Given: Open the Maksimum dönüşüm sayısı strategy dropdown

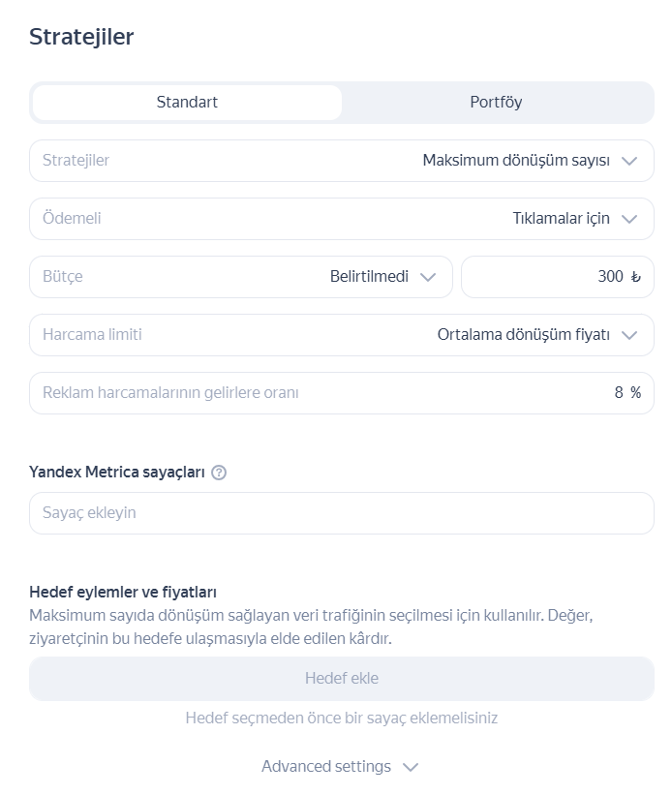Looking at the screenshot, I should (516, 161).
